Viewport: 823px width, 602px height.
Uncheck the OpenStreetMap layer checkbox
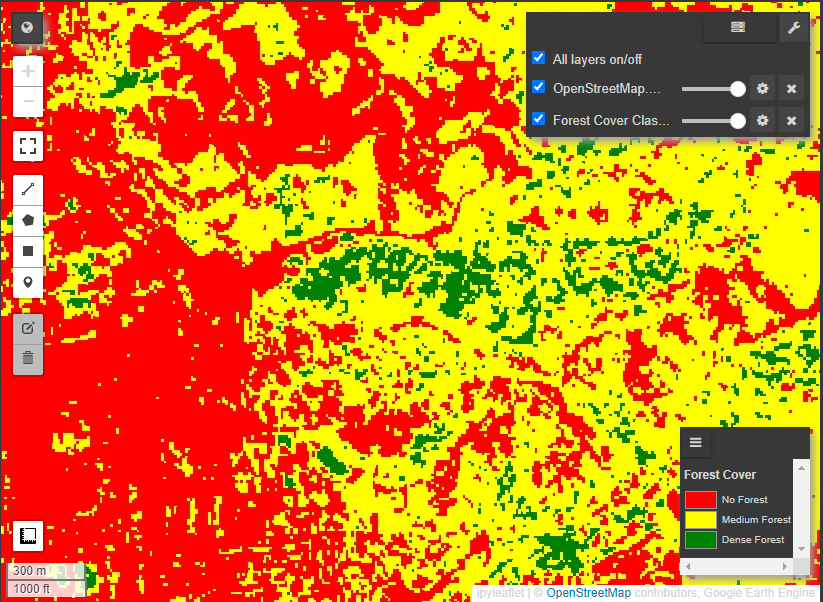click(539, 87)
